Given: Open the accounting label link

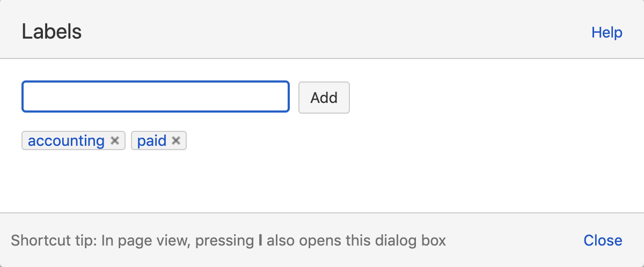Looking at the screenshot, I should [66, 141].
